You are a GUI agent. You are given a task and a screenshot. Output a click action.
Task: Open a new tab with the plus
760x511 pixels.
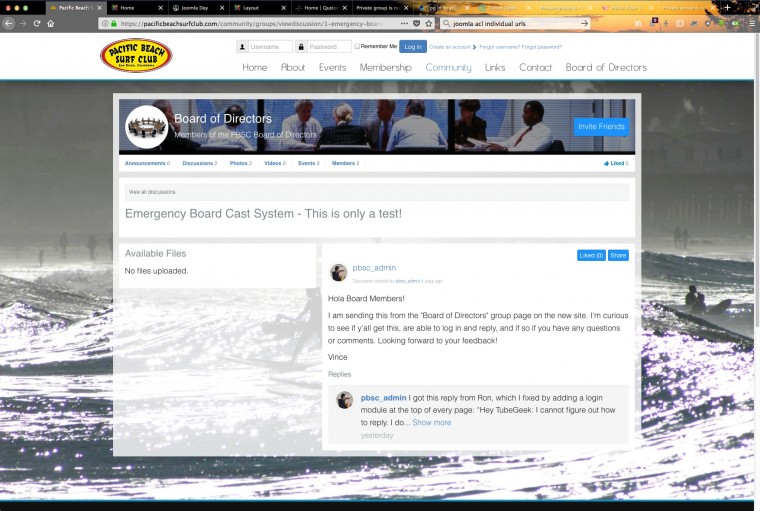(727, 7)
